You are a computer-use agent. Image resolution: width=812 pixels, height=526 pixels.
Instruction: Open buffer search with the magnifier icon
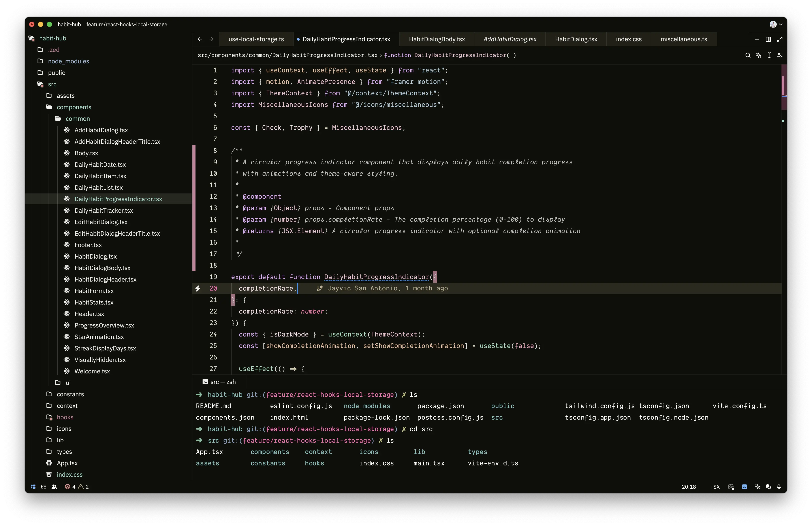[748, 55]
